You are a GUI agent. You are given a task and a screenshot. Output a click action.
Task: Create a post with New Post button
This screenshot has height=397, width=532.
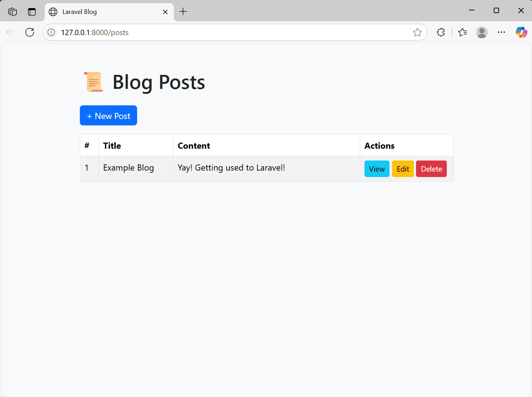[108, 115]
